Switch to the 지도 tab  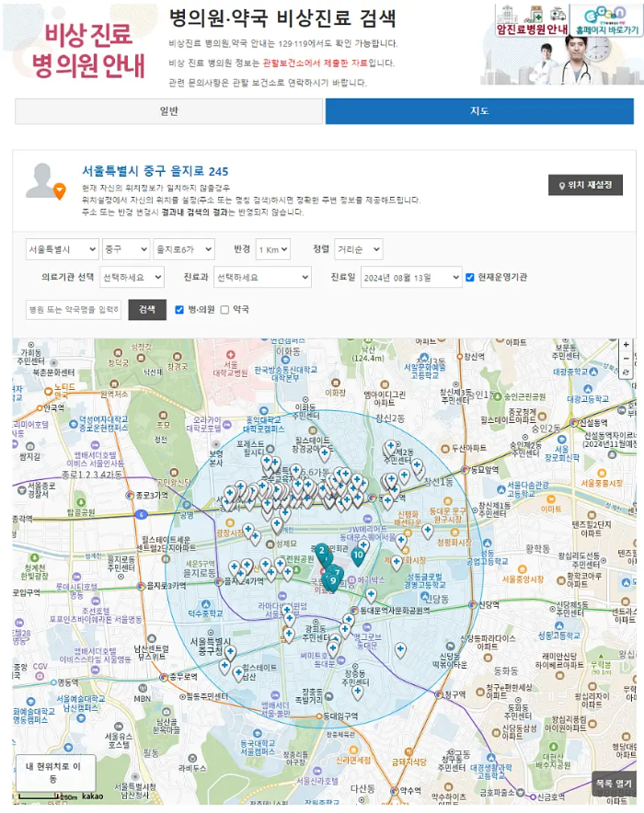pos(479,111)
